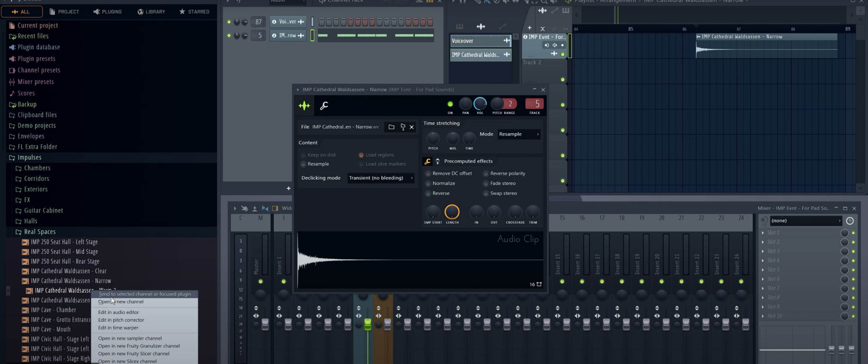Open the wrench settings tab in the channel window
The width and height of the screenshot is (868, 364).
324,106
